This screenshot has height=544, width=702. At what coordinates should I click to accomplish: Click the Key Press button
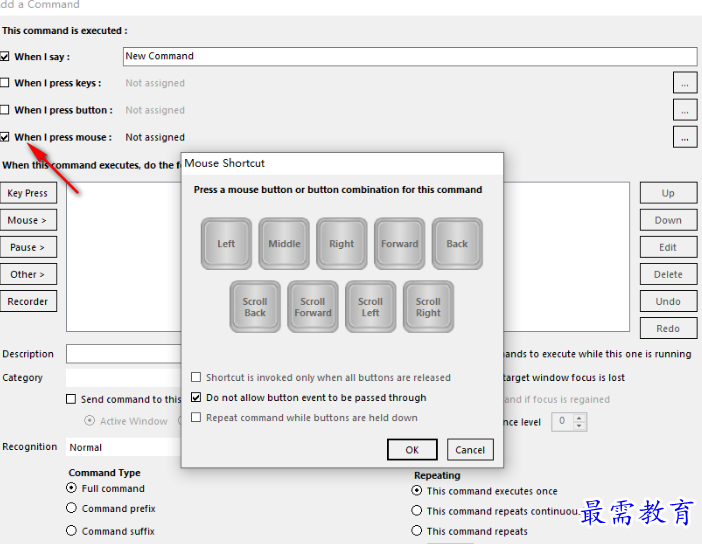click(x=27, y=193)
